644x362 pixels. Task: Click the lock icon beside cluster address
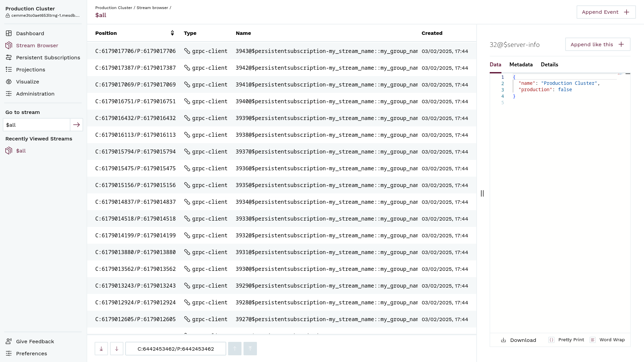pos(8,15)
